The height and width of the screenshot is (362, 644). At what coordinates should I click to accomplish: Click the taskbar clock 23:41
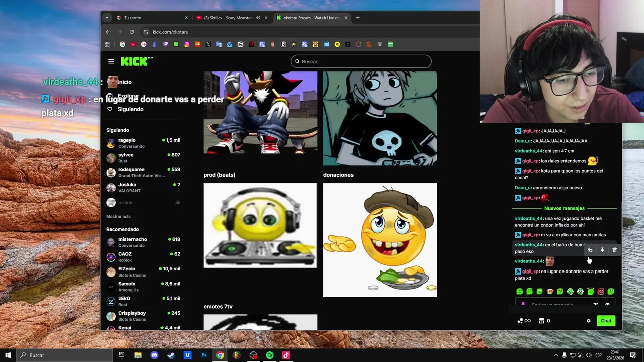(x=616, y=352)
